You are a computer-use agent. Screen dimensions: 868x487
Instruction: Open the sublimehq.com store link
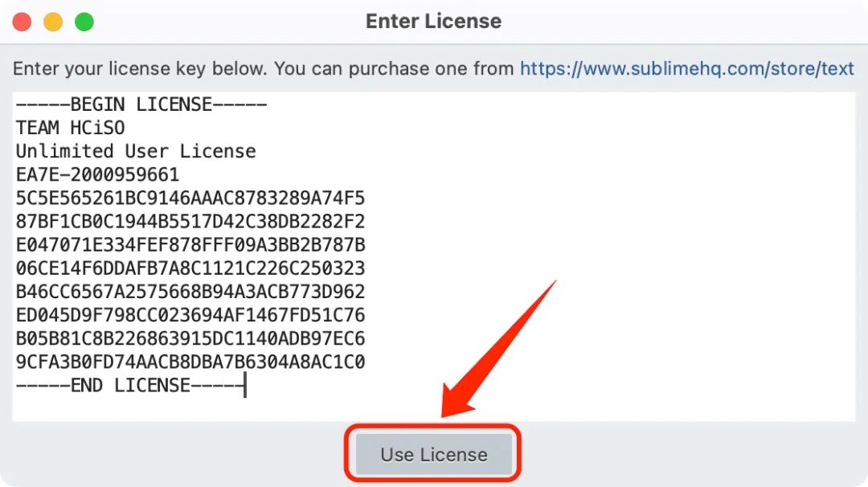(686, 68)
